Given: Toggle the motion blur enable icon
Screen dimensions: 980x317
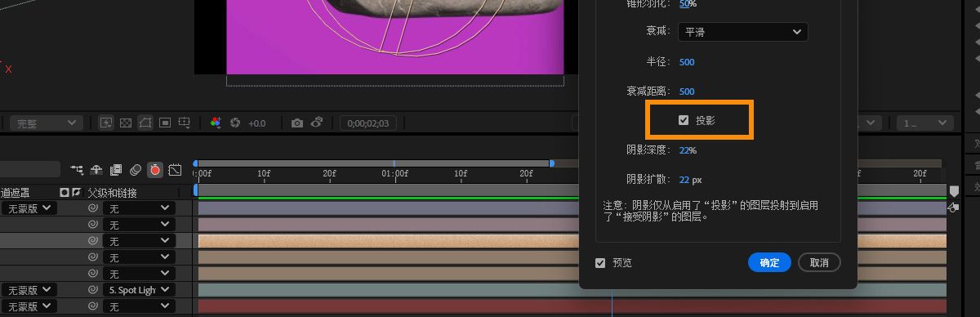Looking at the screenshot, I should (x=136, y=170).
